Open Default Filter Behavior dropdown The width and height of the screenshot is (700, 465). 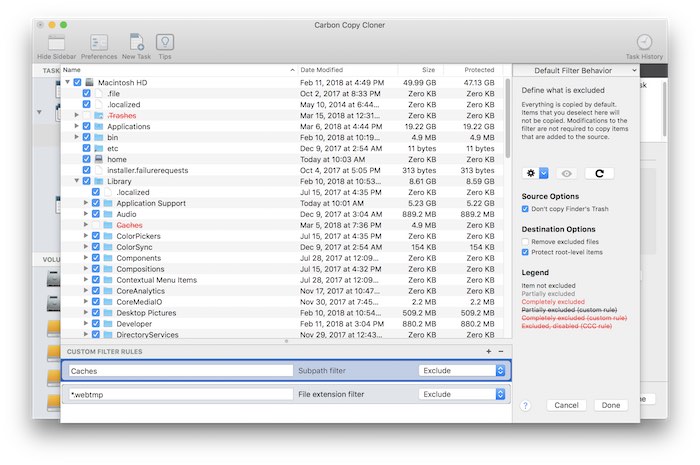click(576, 71)
